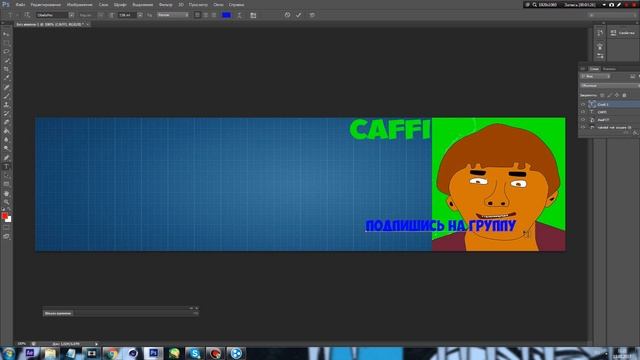Open the Файл menu
Image resolution: width=640 pixels, height=360 pixels.
(x=20, y=5)
